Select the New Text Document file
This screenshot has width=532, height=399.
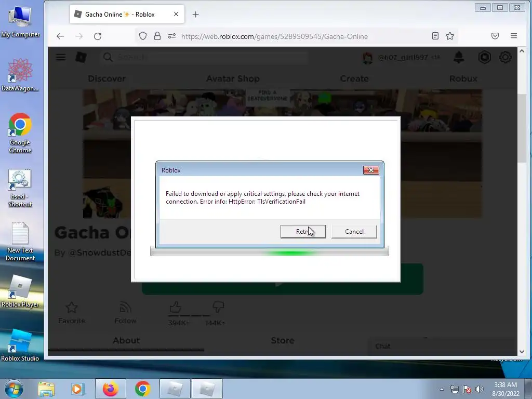pyautogui.click(x=20, y=242)
